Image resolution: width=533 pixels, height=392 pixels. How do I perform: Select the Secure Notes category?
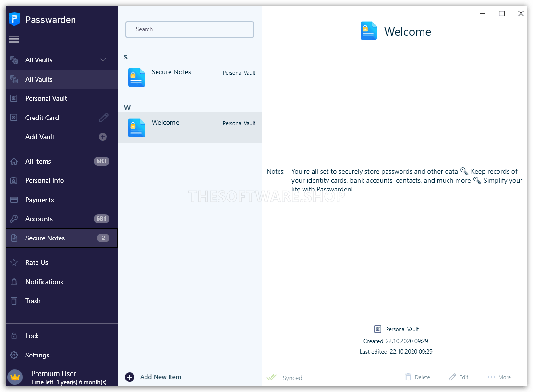pos(45,238)
